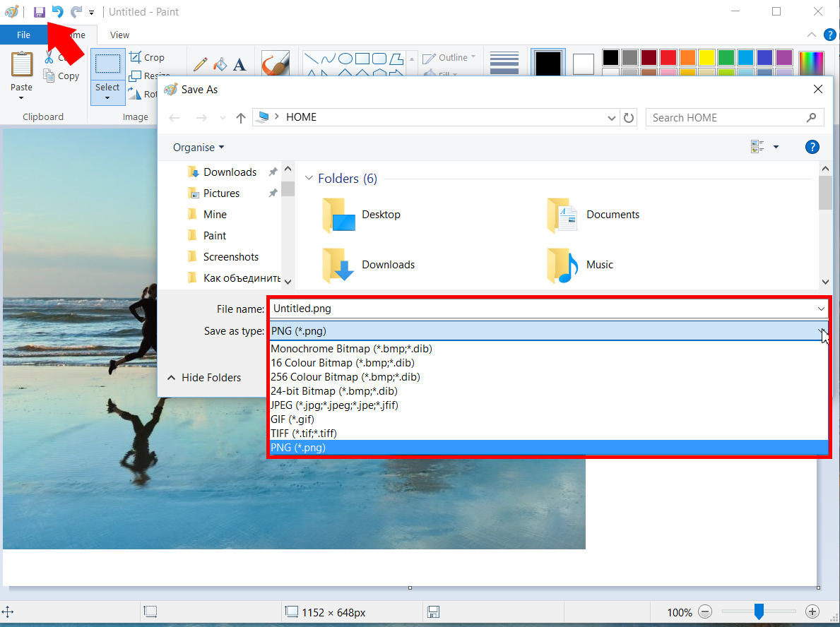Click the Paste clipboard icon

coord(22,65)
